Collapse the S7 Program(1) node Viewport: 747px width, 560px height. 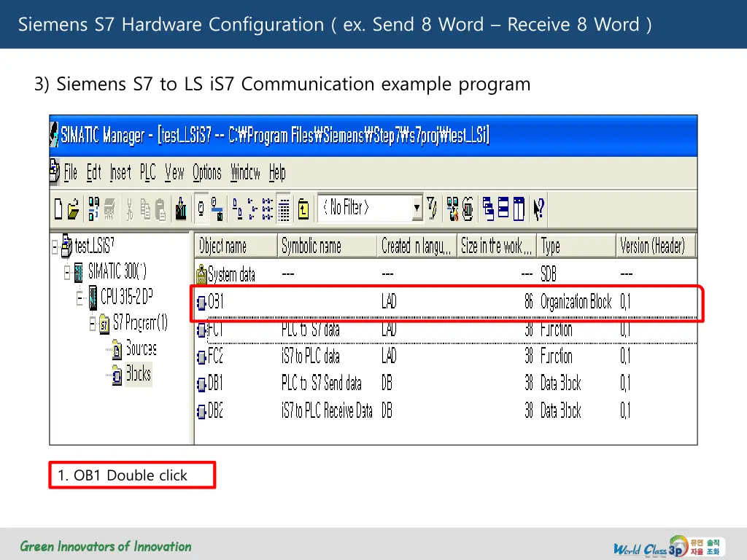coord(93,324)
